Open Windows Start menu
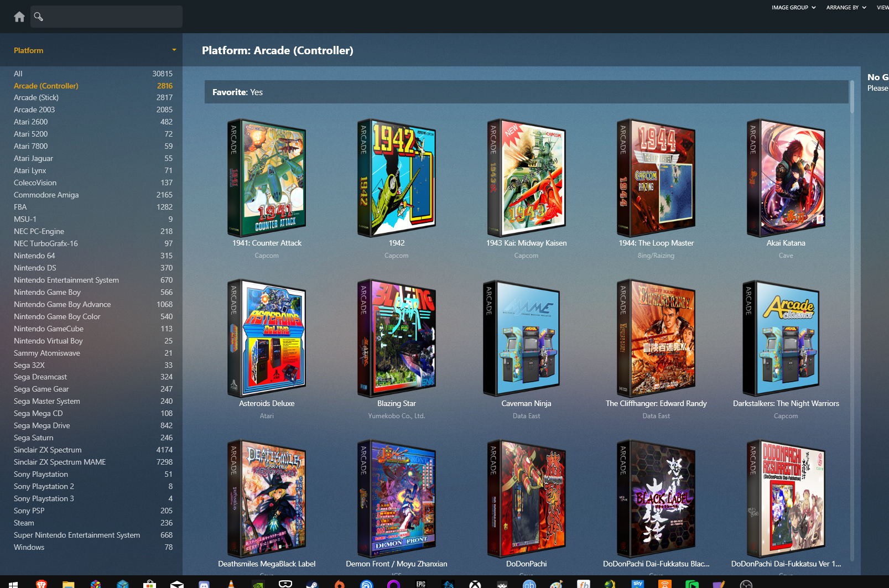This screenshot has height=588, width=889. coord(13,584)
